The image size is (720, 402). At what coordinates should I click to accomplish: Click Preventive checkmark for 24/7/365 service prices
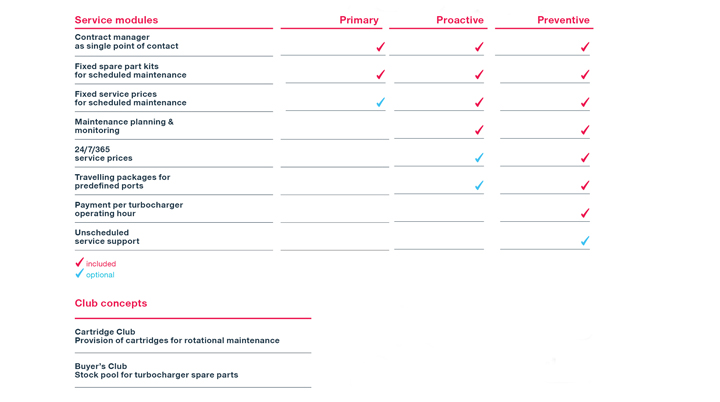585,158
